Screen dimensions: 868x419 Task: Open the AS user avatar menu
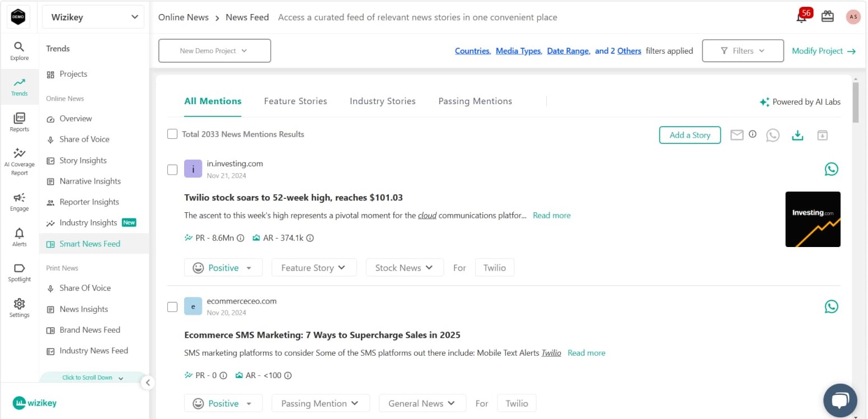(853, 17)
